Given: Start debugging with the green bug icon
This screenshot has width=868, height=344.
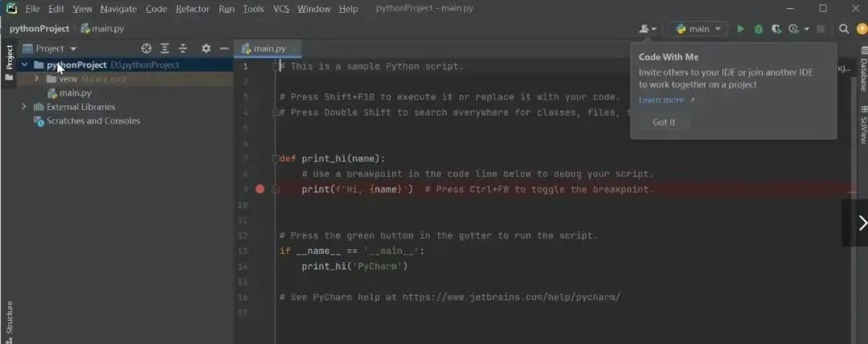Looking at the screenshot, I should click(759, 29).
